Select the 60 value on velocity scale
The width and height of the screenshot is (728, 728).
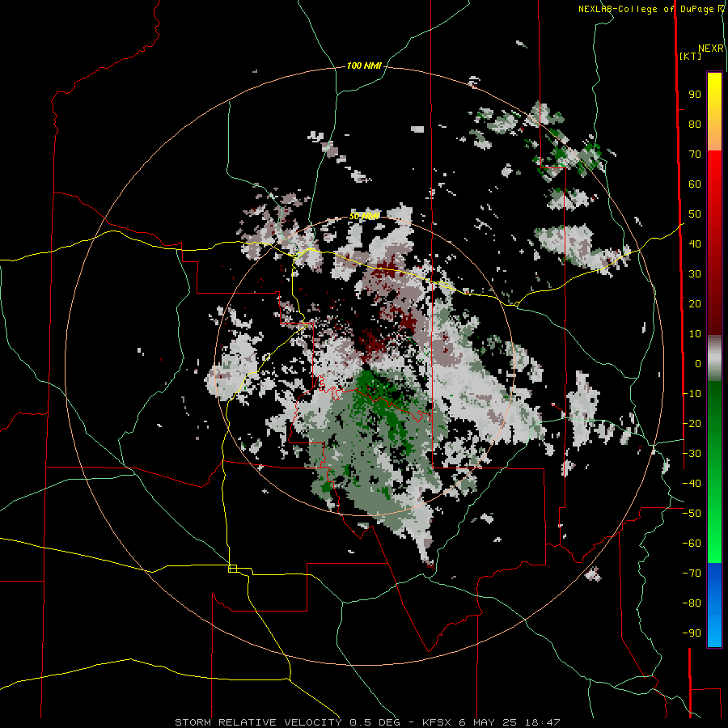click(695, 184)
